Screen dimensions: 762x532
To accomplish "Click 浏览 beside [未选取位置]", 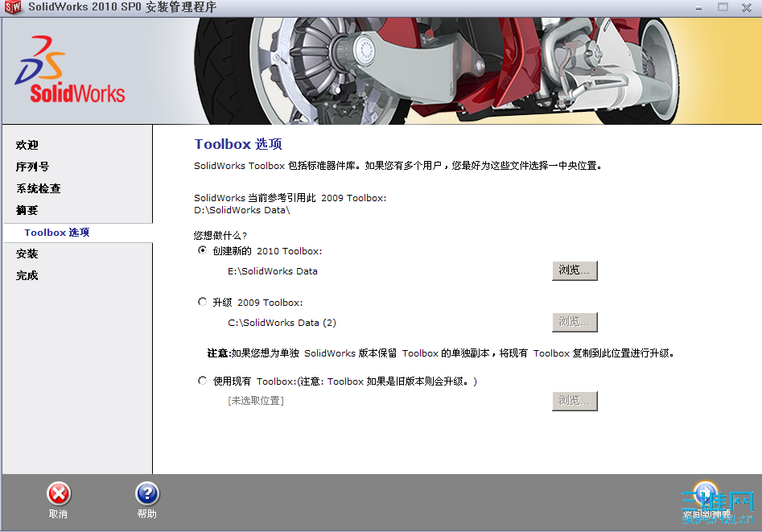I will [x=575, y=401].
